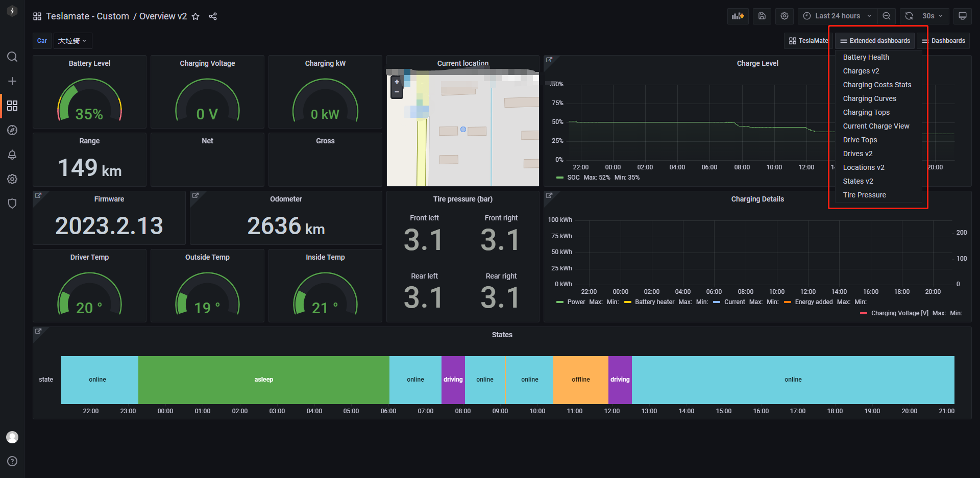
Task: Open the Car variable dropdown 大垃骑
Action: (72, 41)
